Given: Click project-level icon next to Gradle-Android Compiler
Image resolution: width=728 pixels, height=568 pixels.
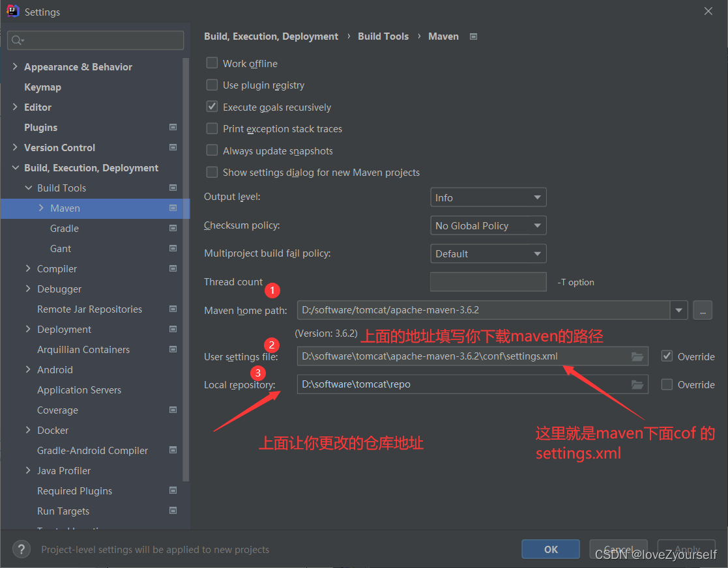Looking at the screenshot, I should tap(173, 450).
